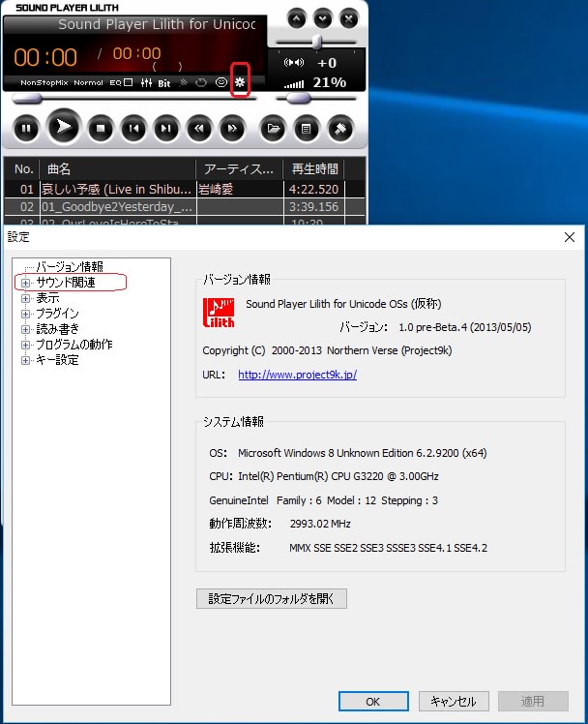Select the プログラムの動作 tree label

(x=74, y=345)
